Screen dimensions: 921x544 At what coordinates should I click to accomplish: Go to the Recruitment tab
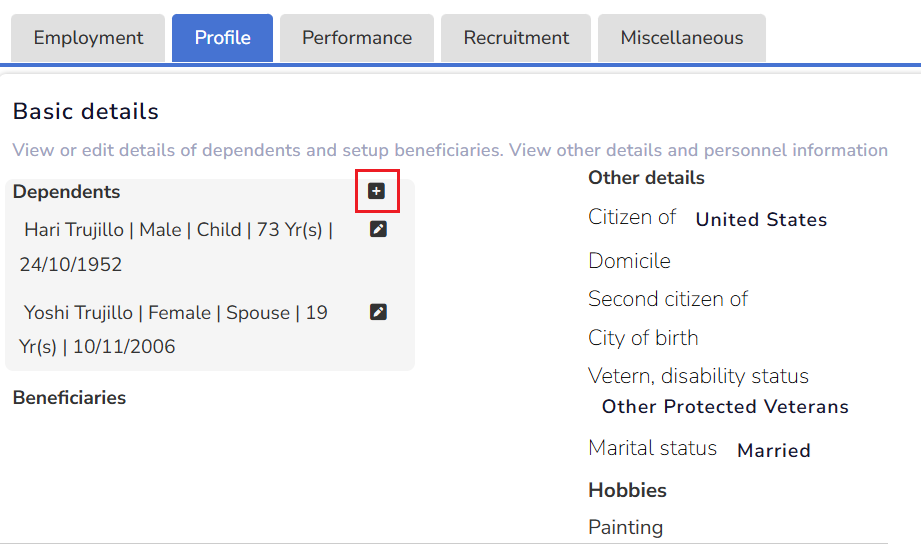pyautogui.click(x=516, y=38)
